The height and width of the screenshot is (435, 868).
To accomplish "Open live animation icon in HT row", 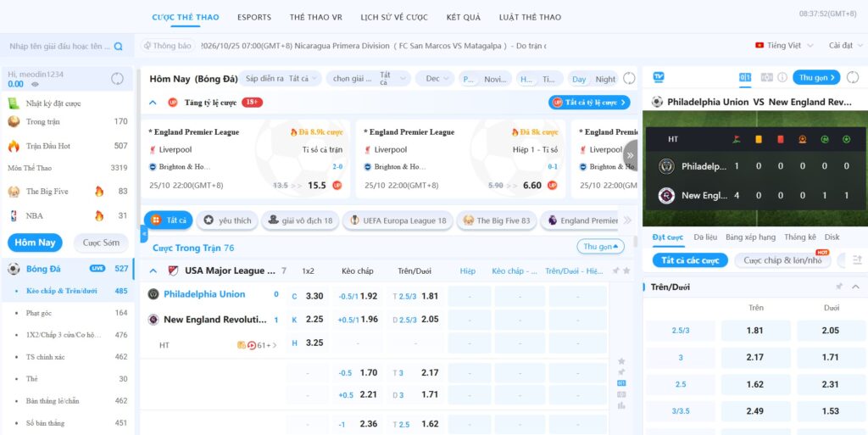I will pyautogui.click(x=251, y=345).
